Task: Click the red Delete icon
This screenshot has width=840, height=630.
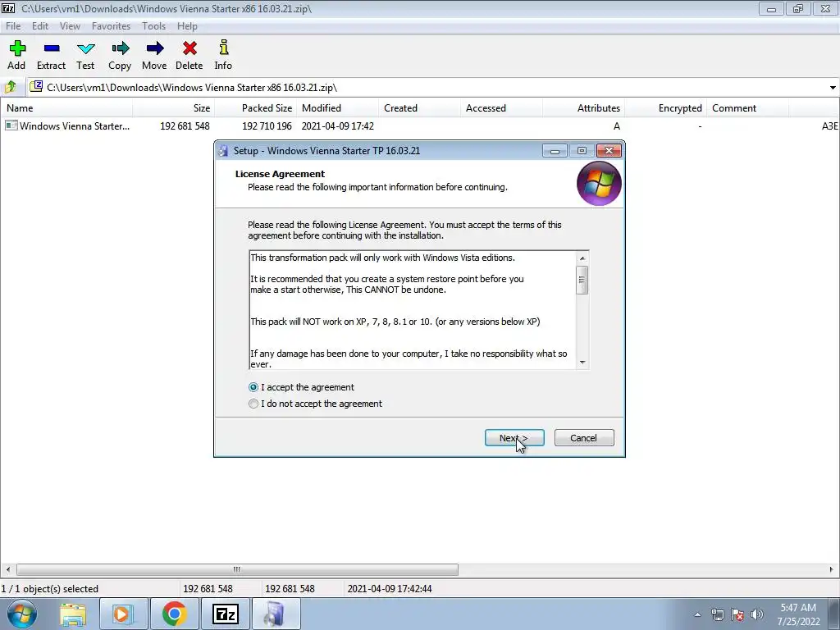Action: point(189,48)
